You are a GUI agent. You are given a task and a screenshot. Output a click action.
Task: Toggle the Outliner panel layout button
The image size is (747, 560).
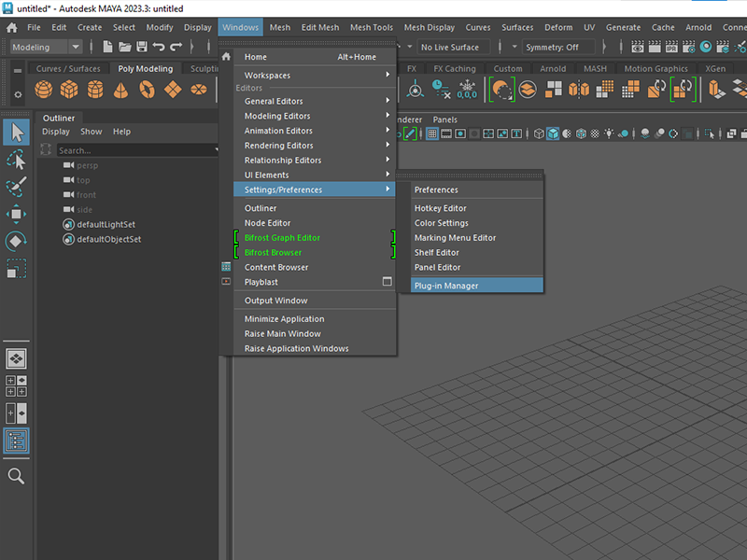(17, 441)
